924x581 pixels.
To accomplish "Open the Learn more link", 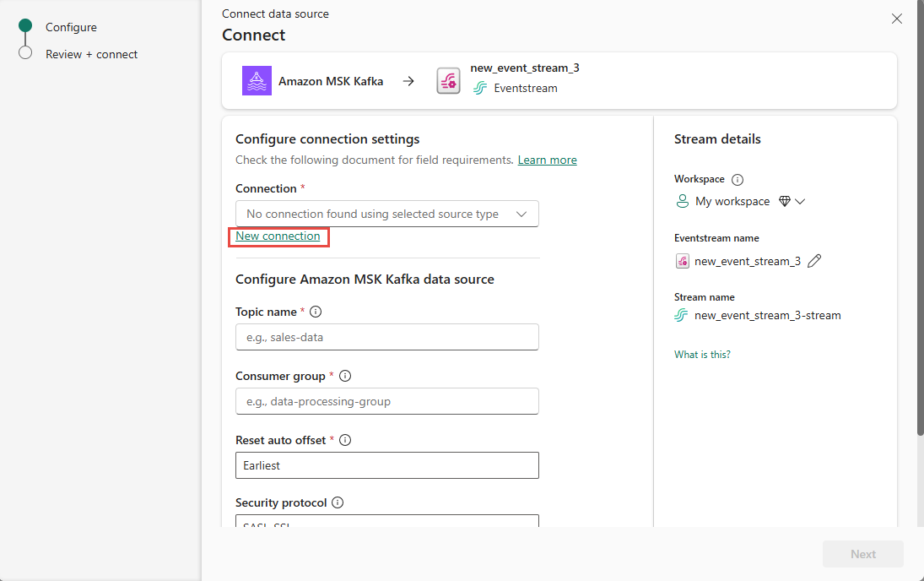I will coord(548,160).
